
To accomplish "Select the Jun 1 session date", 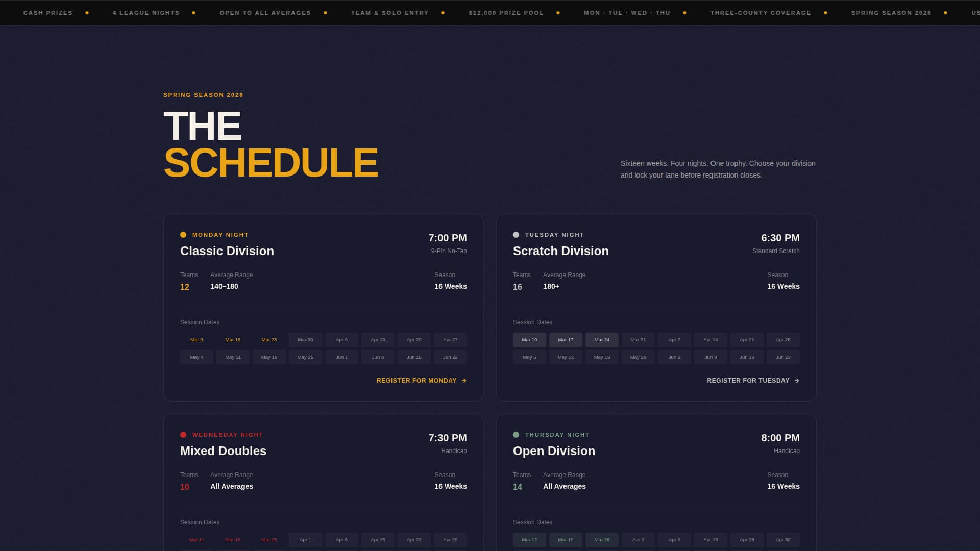I will 341,357.
